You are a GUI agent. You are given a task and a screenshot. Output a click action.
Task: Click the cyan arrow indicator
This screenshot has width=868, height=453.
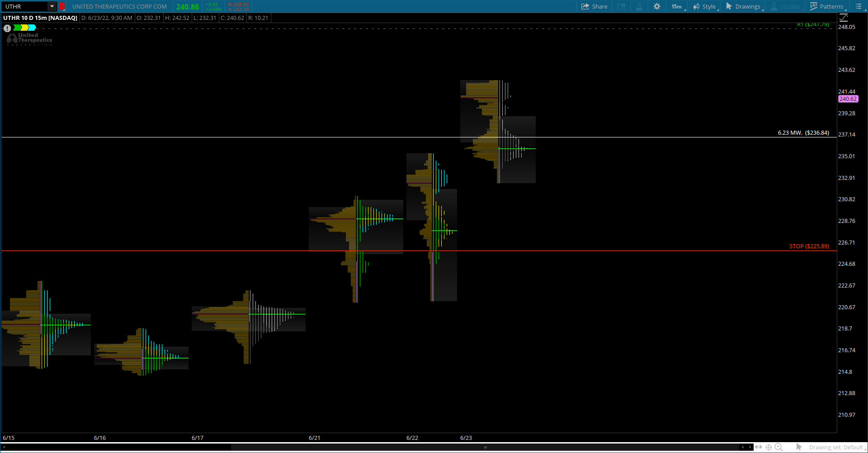33,28
